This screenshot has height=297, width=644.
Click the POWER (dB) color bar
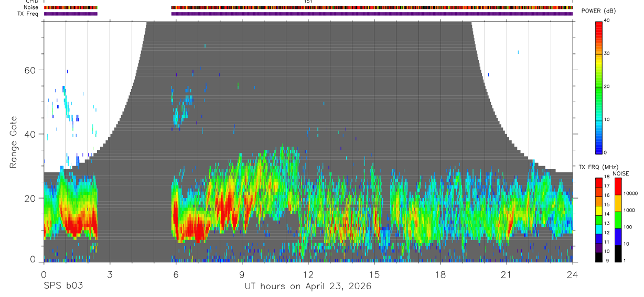pos(599,87)
